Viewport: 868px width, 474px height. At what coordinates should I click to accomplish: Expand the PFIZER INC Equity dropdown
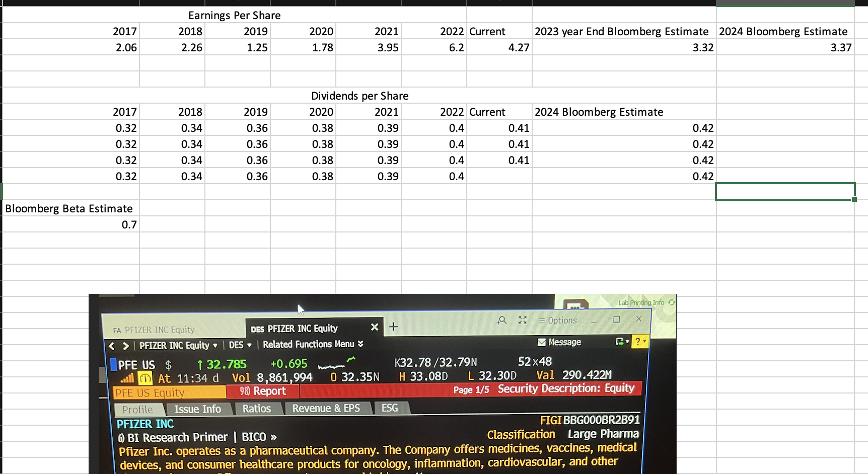pos(215,346)
